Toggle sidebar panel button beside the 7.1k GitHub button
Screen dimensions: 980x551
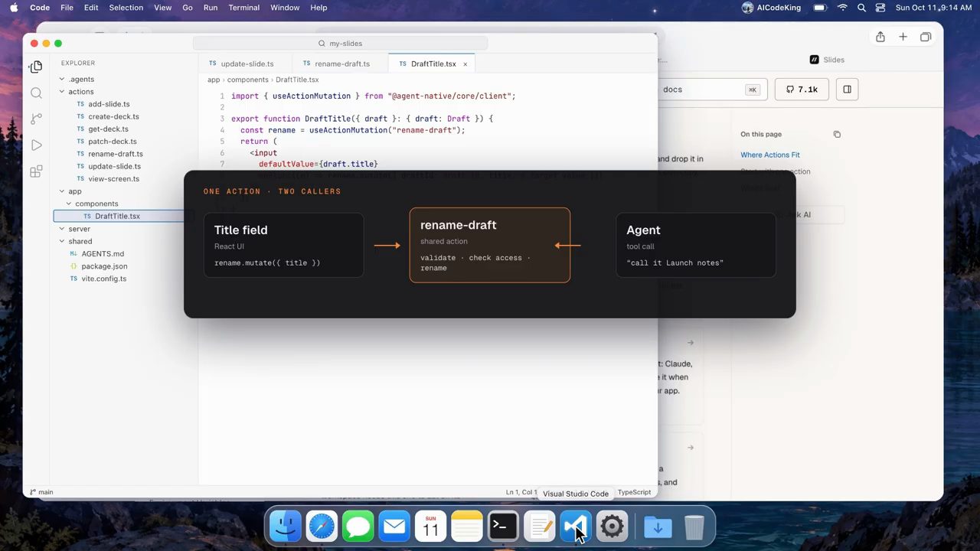pyautogui.click(x=847, y=90)
